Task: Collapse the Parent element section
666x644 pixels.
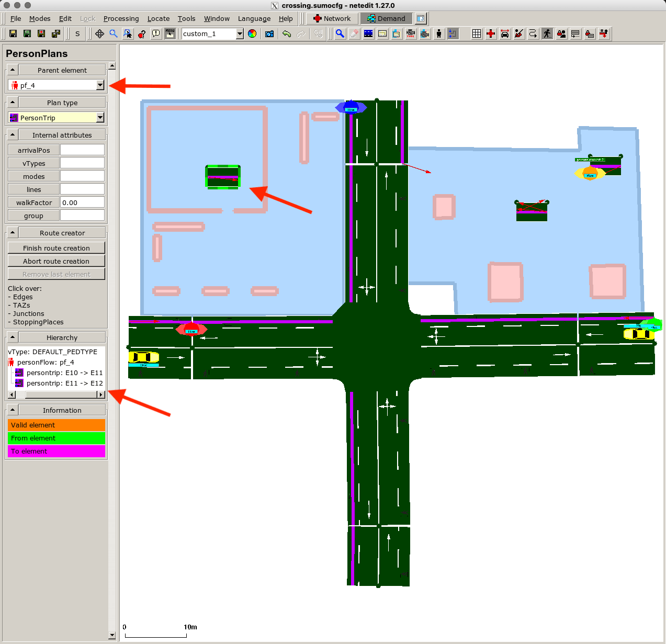Action: [13, 70]
